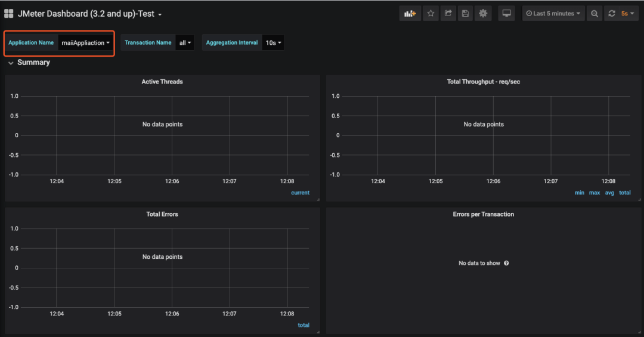Open the Grafana grid logo icon

[x=8, y=14]
